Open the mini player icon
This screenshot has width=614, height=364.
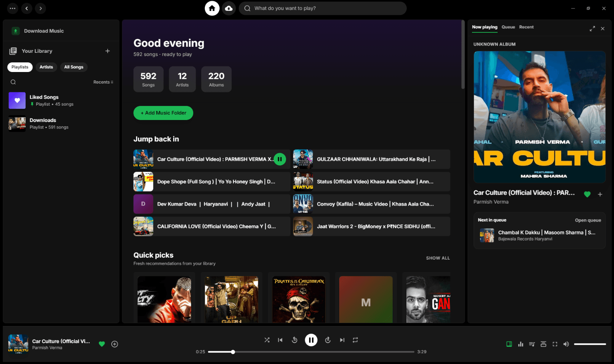coord(543,344)
